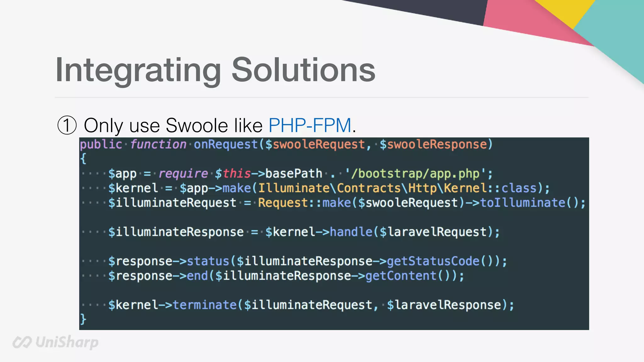
Task: Click the '$response->status' code line
Action: (x=308, y=261)
